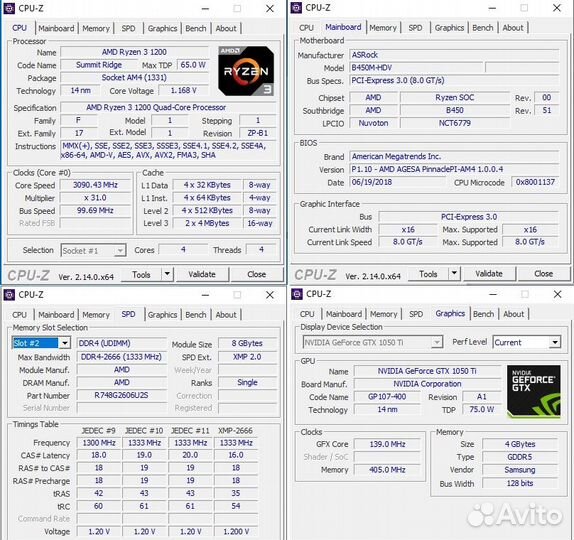Click the AMD Ryzen 3 logo

[246, 71]
